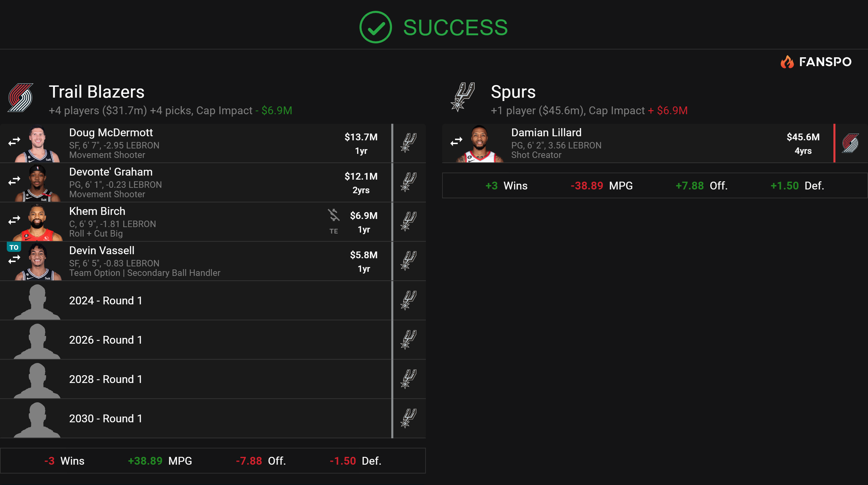868x485 pixels.
Task: Open Doug McDermott player name link
Action: click(x=111, y=133)
